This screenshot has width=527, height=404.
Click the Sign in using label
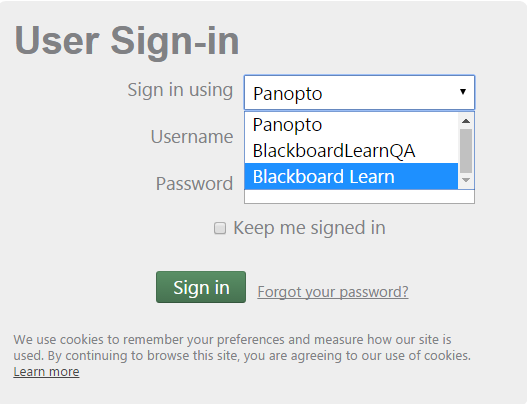180,90
